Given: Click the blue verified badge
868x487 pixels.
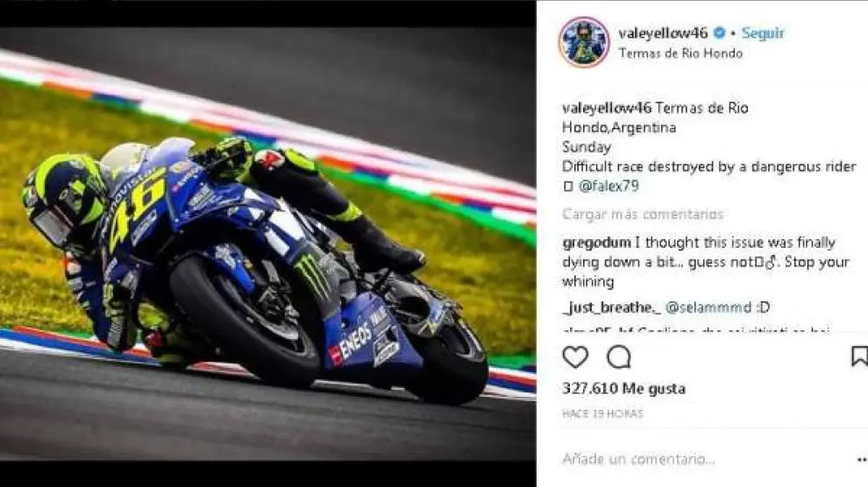Looking at the screenshot, I should click(x=719, y=33).
